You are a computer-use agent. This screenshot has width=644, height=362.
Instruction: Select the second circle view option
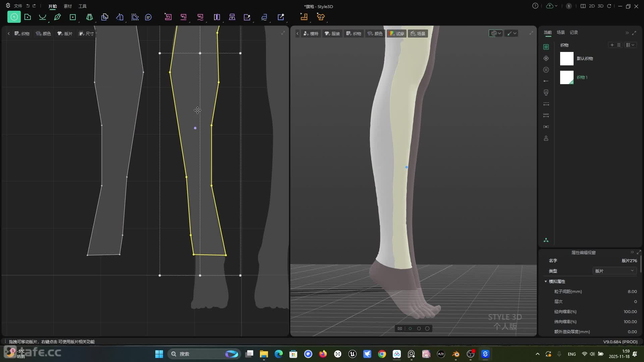pos(419,328)
